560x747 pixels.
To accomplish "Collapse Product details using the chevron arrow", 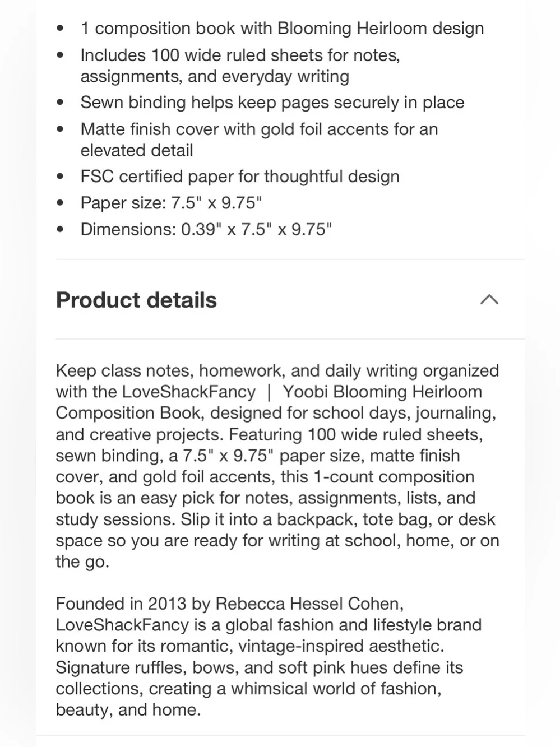I will pyautogui.click(x=489, y=300).
